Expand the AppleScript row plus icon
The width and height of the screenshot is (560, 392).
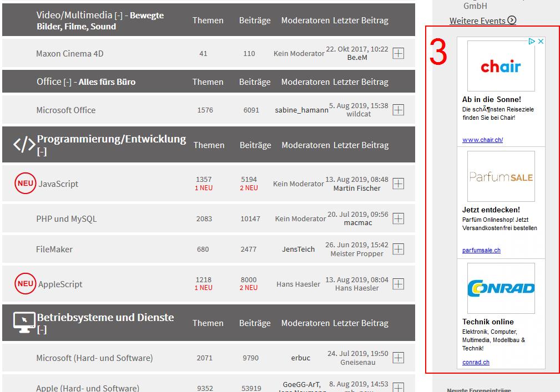point(398,284)
